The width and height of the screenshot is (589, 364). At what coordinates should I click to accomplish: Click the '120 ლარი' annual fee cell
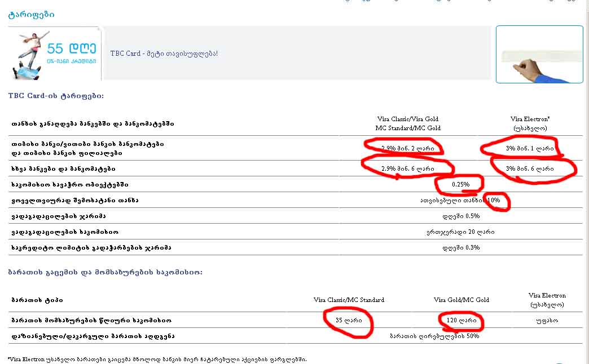pyautogui.click(x=461, y=320)
